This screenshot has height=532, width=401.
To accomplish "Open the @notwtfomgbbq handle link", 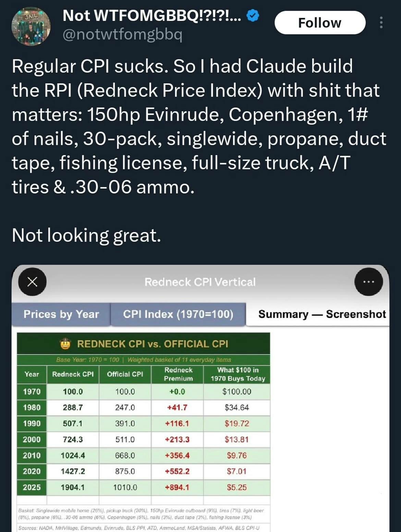I will coord(122,34).
